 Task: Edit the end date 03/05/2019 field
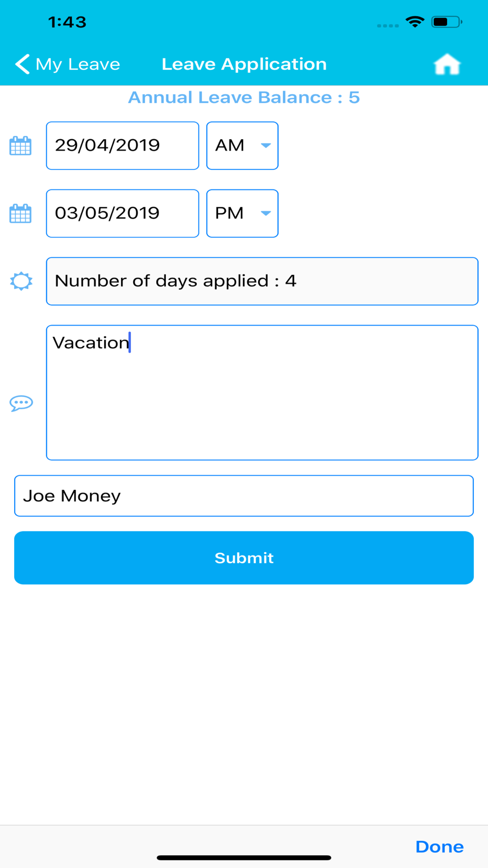point(122,213)
